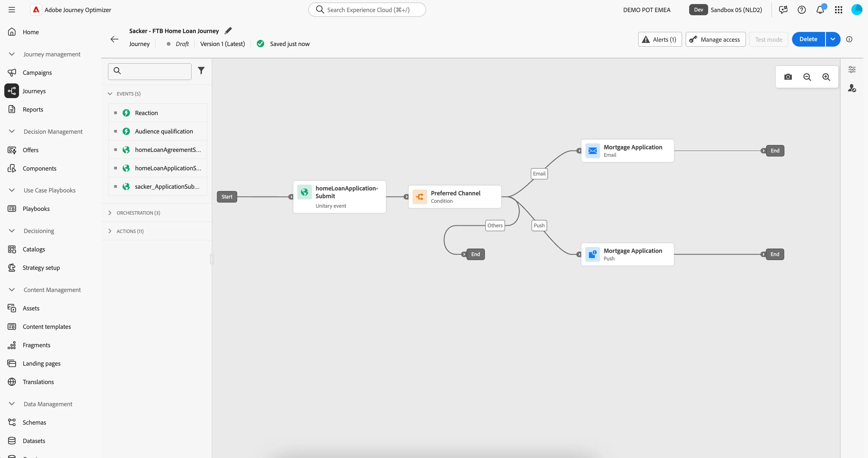The width and height of the screenshot is (868, 458).
Task: Select the Audience qualification event
Action: pos(158,131)
